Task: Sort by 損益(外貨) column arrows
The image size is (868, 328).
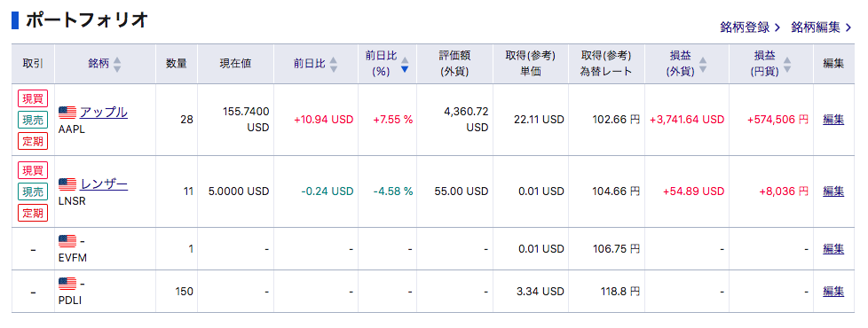Action: [x=703, y=64]
